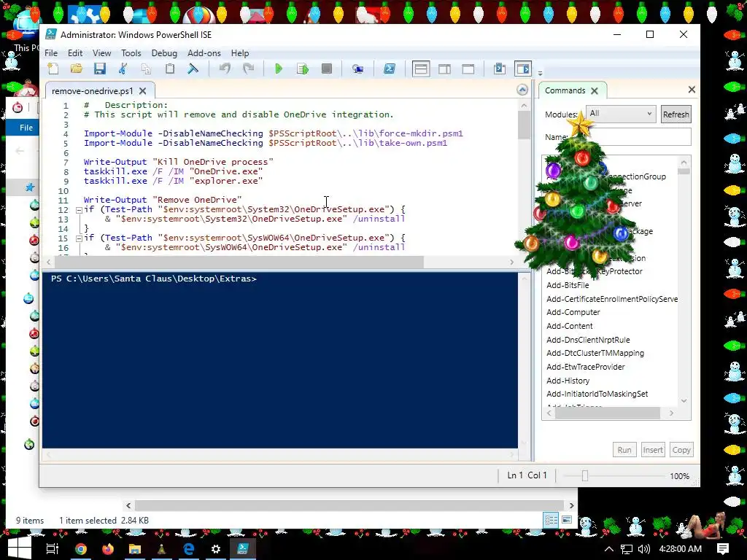Click the Insert button in Commands pane
747x560 pixels.
[x=653, y=449]
